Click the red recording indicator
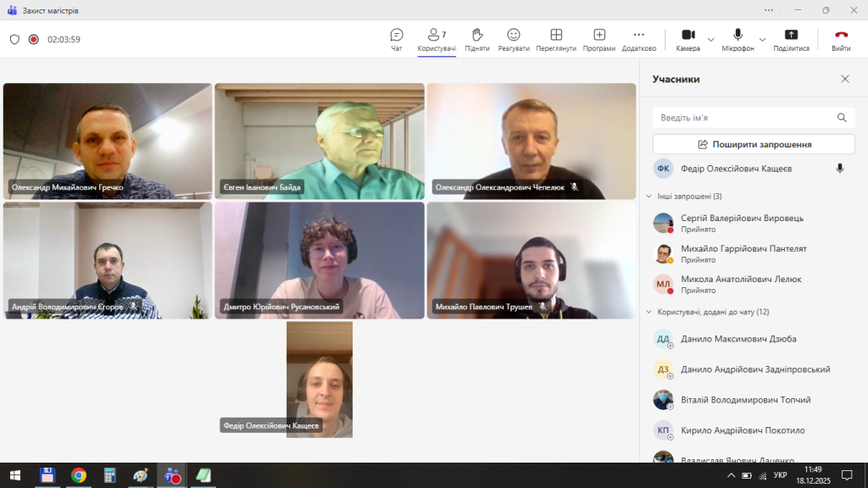 point(34,39)
